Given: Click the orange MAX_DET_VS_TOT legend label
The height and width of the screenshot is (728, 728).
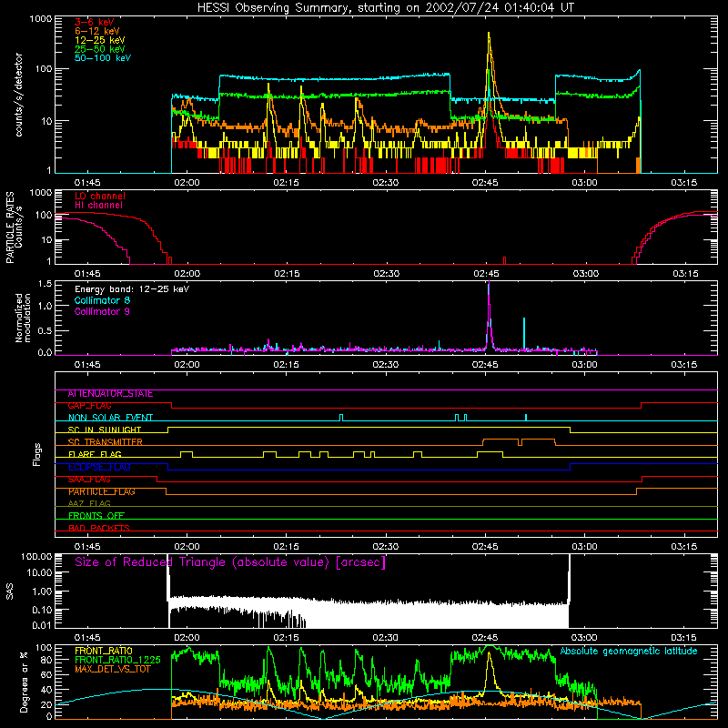Looking at the screenshot, I should tap(112, 669).
